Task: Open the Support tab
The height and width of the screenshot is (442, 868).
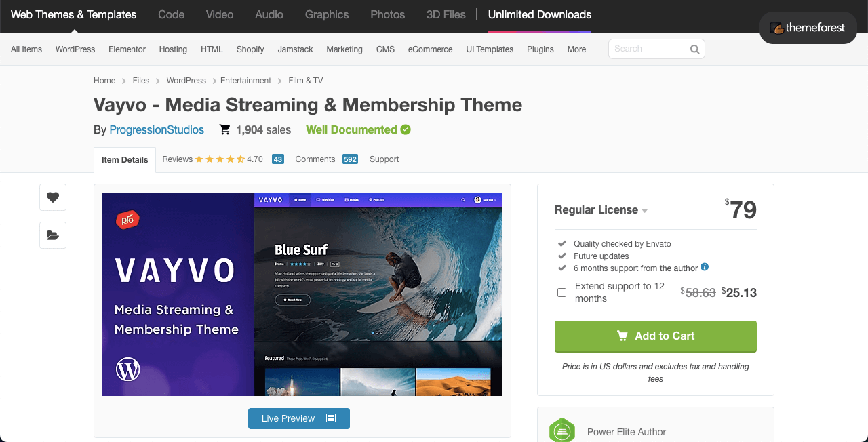Action: [384, 159]
